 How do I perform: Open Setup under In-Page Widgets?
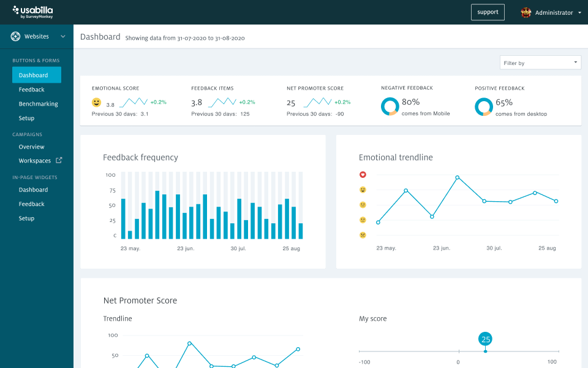pyautogui.click(x=26, y=218)
